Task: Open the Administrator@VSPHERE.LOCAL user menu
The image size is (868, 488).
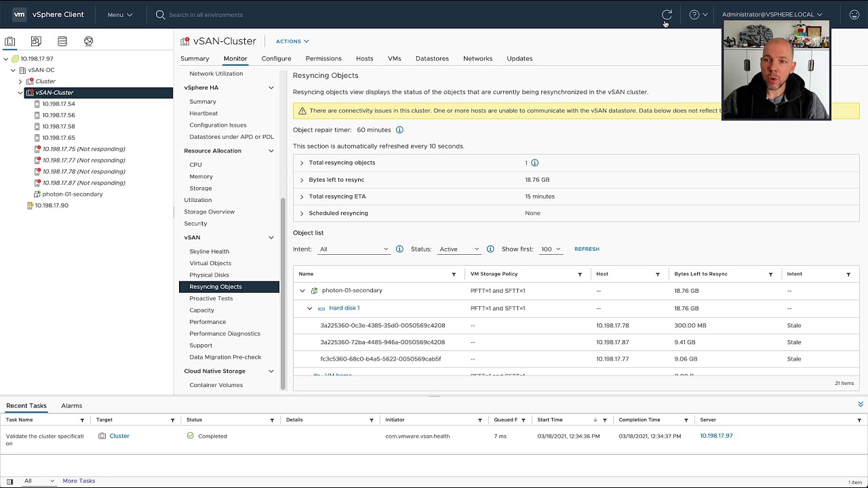Action: coord(772,14)
